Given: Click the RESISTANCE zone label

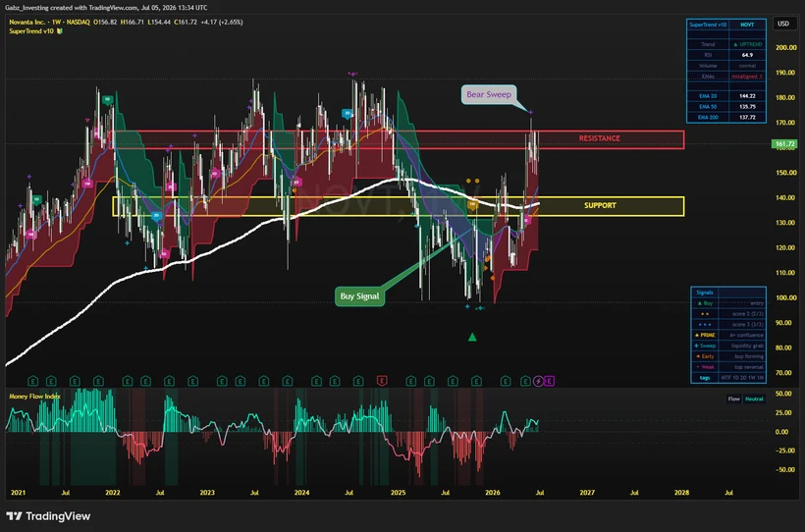Looking at the screenshot, I should coord(599,138).
